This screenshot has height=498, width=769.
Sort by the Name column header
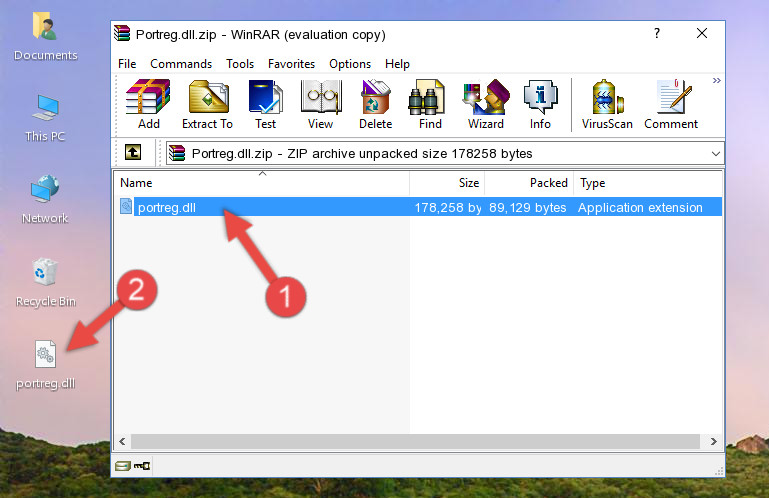tap(262, 183)
